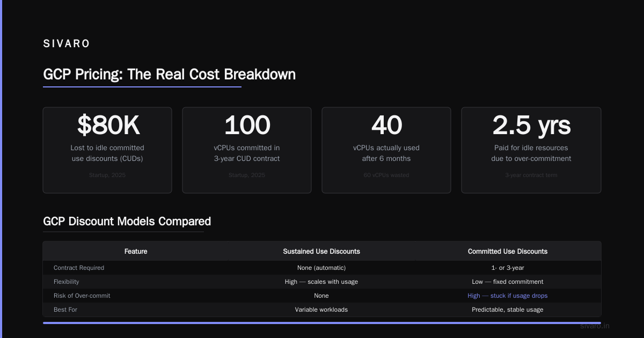644x338 pixels.
Task: Click the 'None (automatic)' cell
Action: [x=321, y=268]
